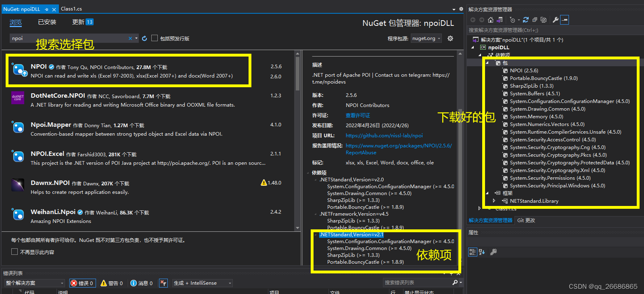Toggle preview selected items icon
Image resolution: width=644 pixels, height=294 pixels.
pos(565,20)
